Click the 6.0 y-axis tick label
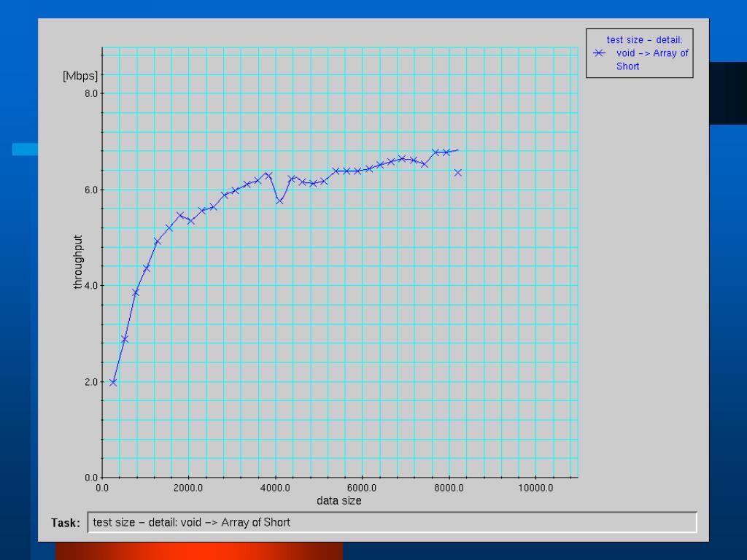Viewport: 747px width, 560px height. (x=91, y=190)
